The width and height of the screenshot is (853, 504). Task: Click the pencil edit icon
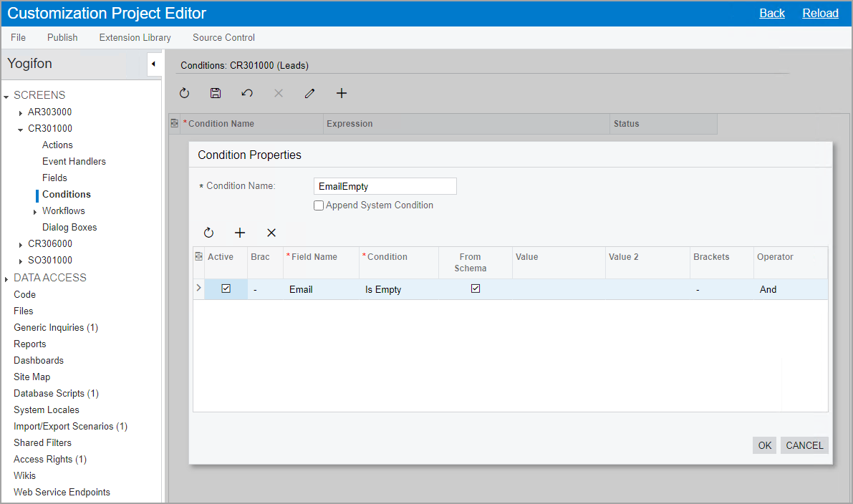click(309, 93)
